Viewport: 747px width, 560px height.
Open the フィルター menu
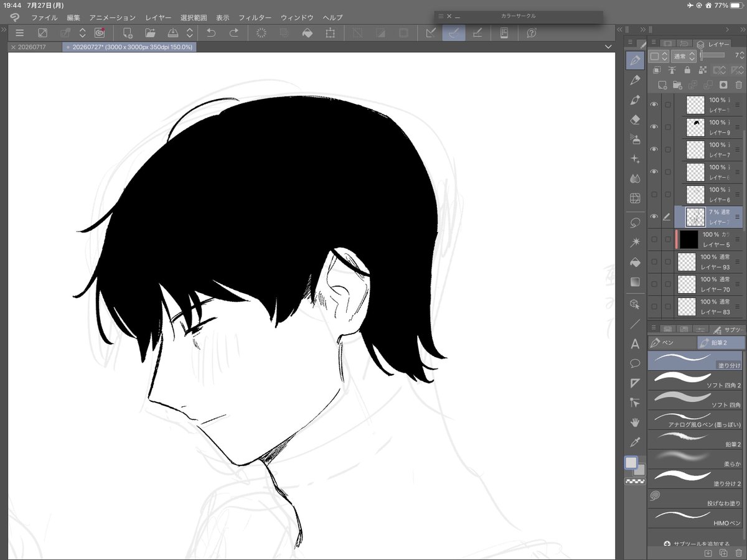point(255,17)
